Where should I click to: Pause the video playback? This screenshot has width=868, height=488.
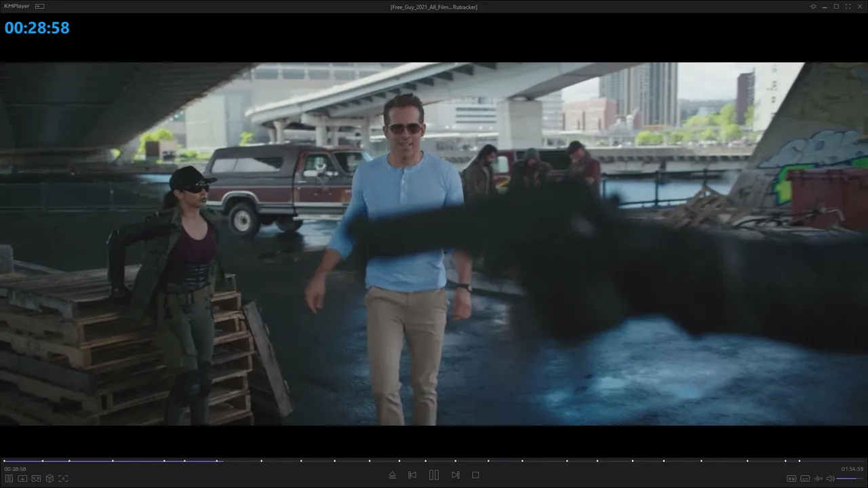[434, 475]
